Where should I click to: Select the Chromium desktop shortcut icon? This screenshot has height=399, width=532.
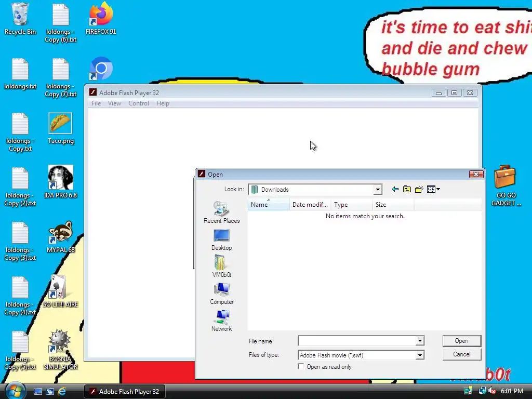pos(101,69)
